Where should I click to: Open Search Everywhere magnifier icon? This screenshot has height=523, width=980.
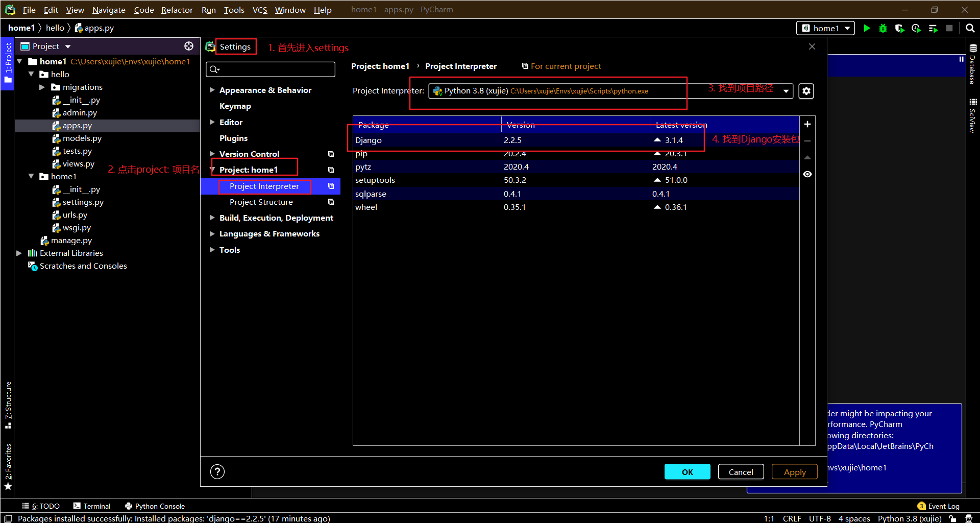click(x=970, y=29)
